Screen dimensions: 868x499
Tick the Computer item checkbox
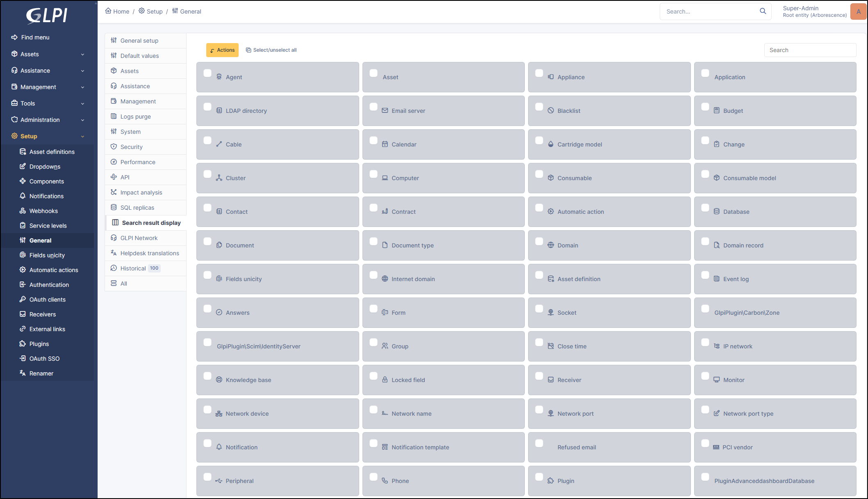(374, 174)
